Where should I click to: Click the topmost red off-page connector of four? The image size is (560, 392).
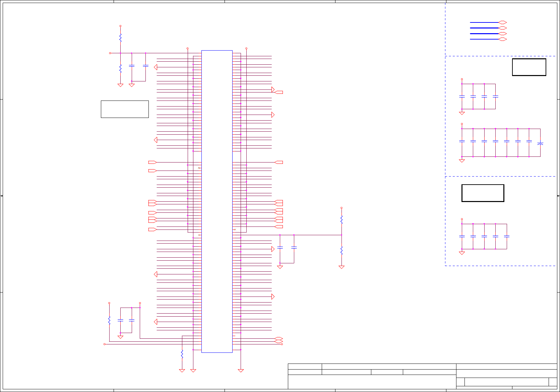503,22
